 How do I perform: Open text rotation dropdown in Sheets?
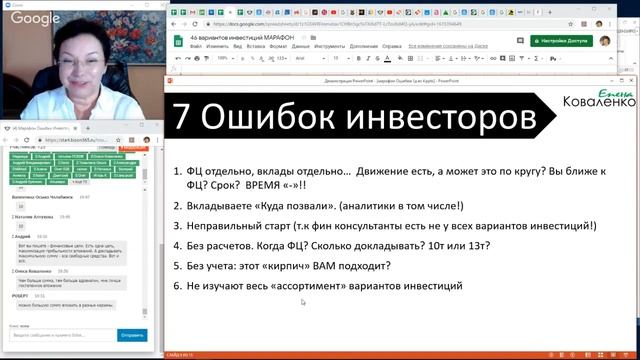click(478, 59)
